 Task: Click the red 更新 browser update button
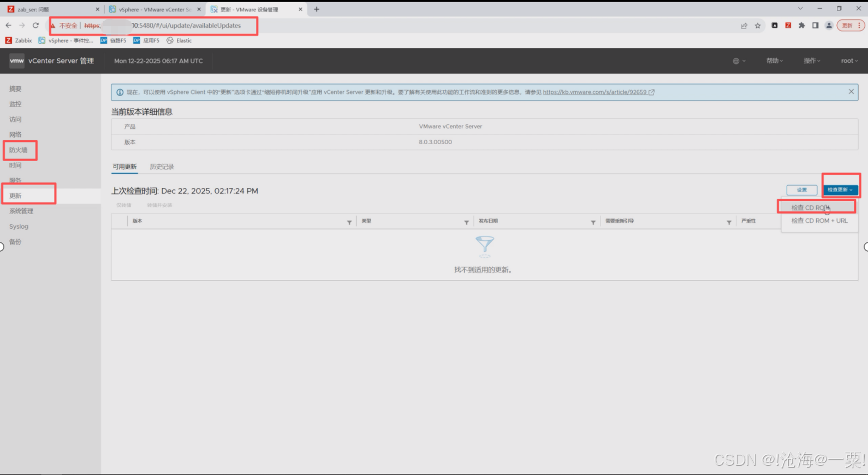click(x=851, y=25)
